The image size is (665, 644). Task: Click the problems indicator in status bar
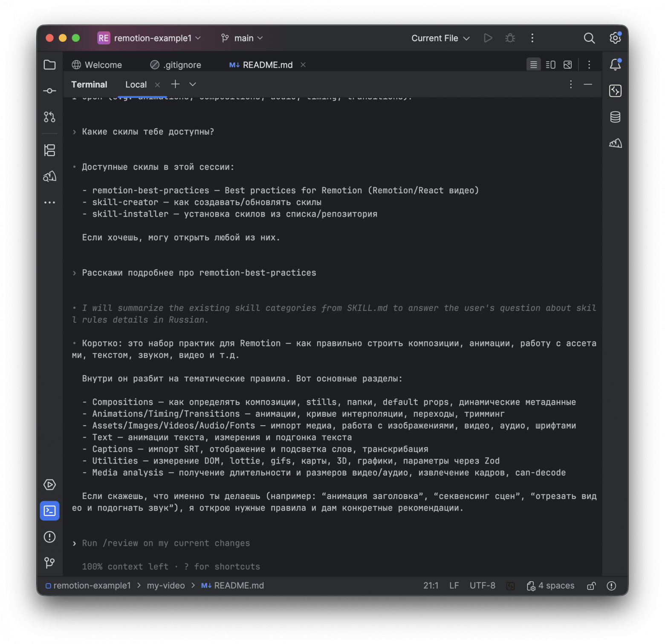click(611, 586)
